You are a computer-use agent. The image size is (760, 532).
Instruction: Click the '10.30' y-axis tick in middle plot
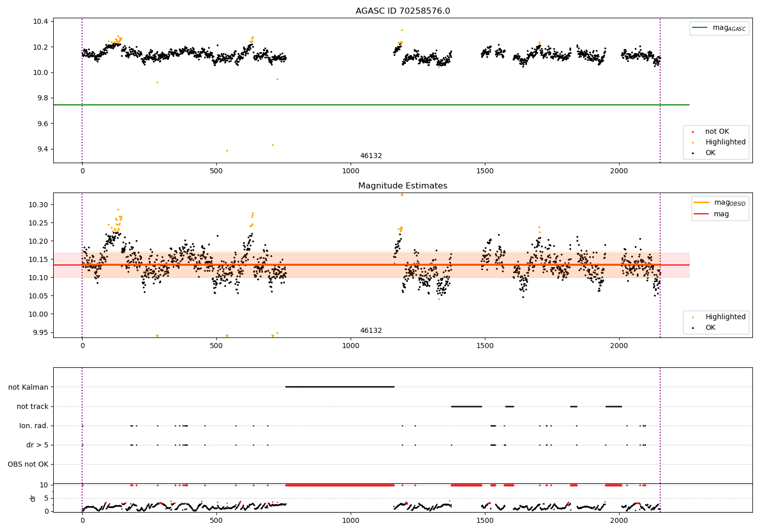[x=39, y=205]
